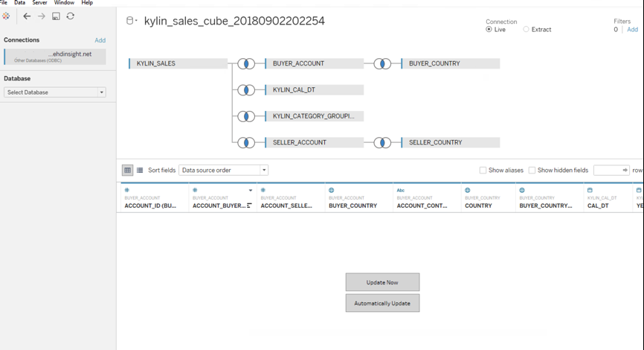644x350 pixels.
Task: Click the rows count input field
Action: coord(611,170)
